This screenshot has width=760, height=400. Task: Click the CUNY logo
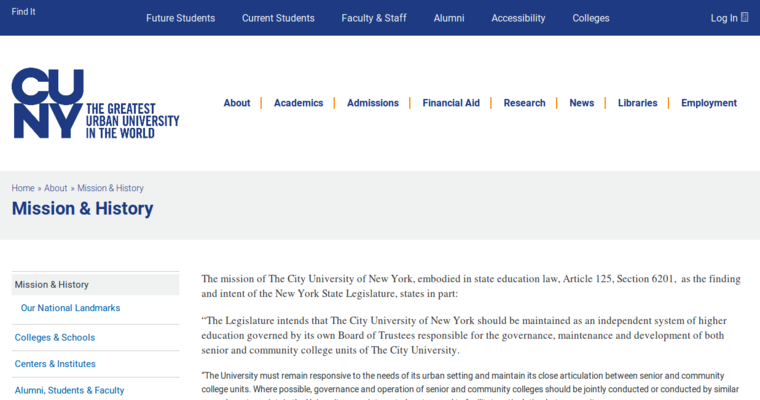(x=95, y=103)
